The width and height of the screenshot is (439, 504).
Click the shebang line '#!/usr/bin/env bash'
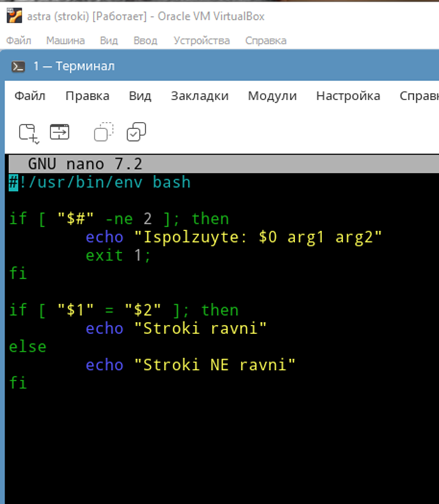[100, 183]
